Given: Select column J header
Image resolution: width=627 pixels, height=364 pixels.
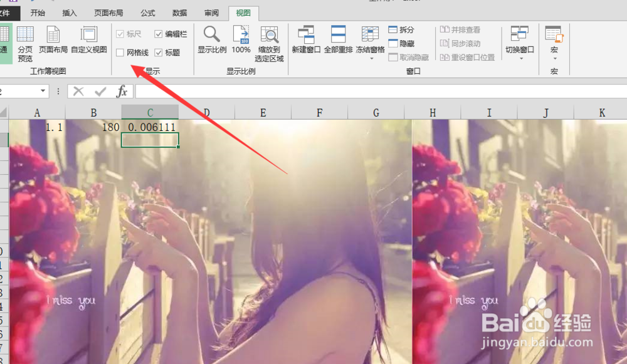Looking at the screenshot, I should coord(545,113).
